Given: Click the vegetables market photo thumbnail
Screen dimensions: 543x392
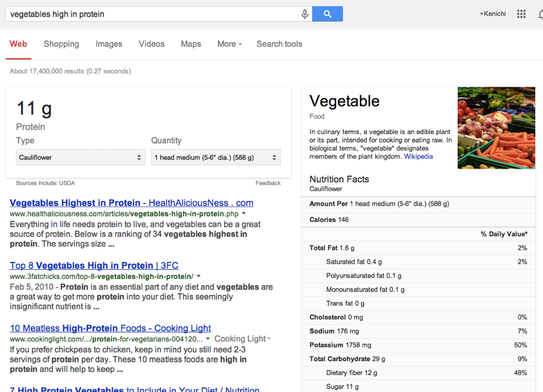Looking at the screenshot, I should [496, 128].
